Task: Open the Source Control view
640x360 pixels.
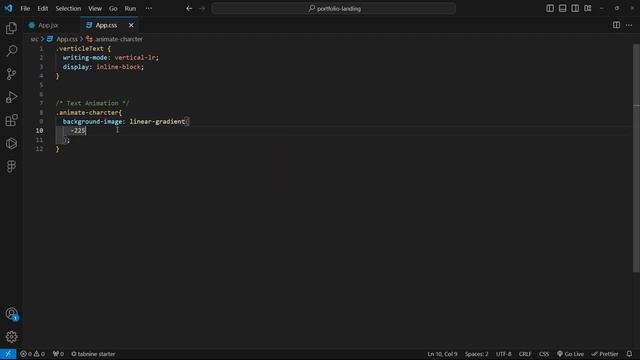Action: tap(11, 74)
